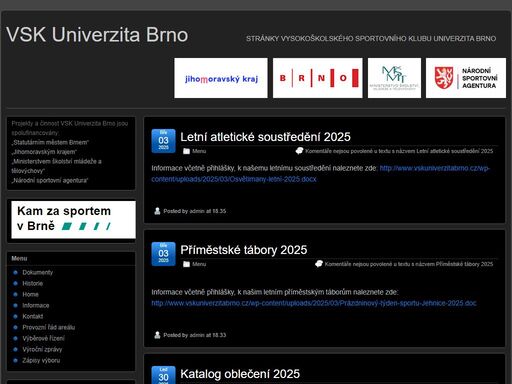Viewport: 512px width, 384px height.
Task: Open the Národní sportovní agentura logo
Action: (466, 78)
